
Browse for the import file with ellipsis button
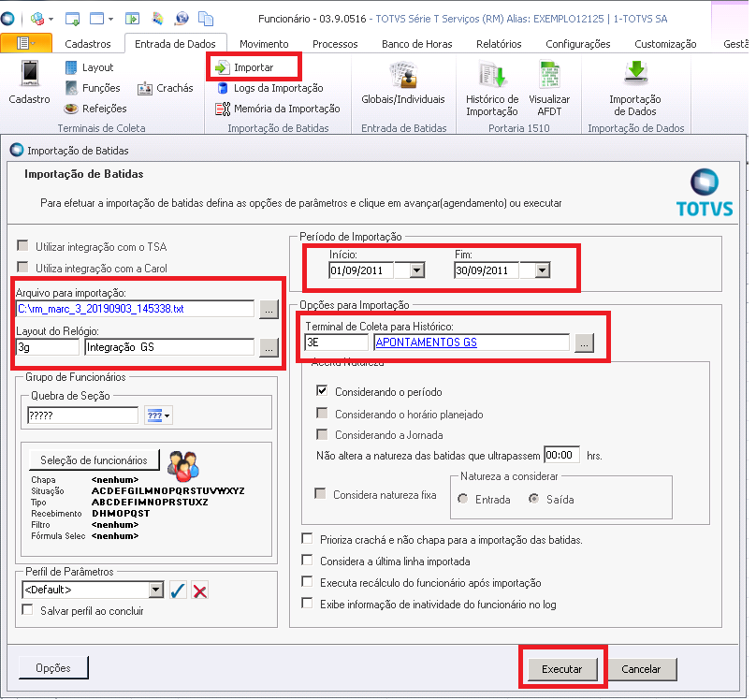[x=269, y=309]
